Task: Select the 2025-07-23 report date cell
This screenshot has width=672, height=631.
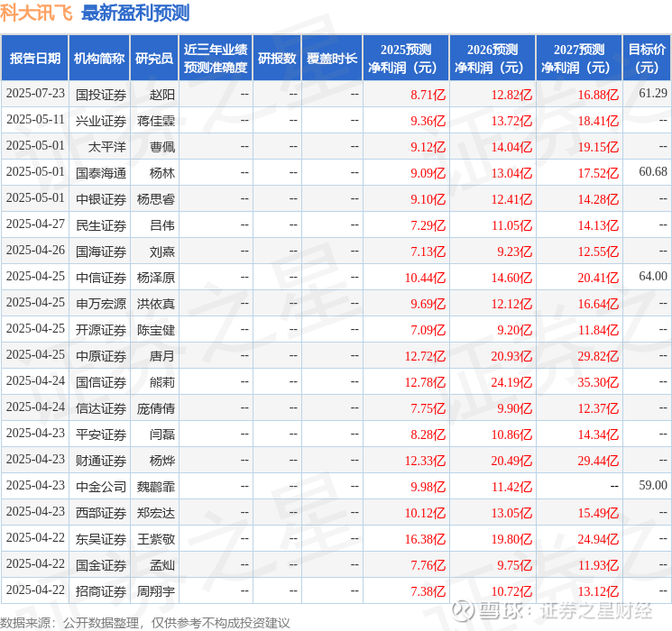Action: point(35,94)
